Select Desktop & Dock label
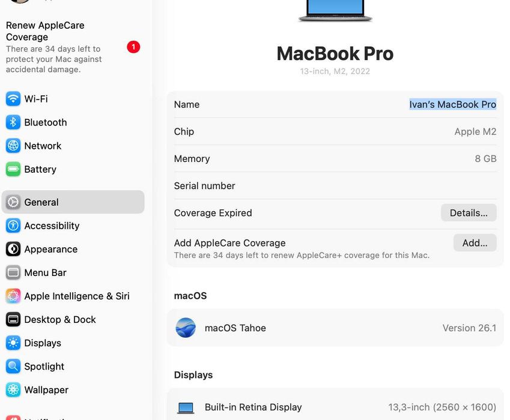Screen dimensions: 510x420 [60, 320]
